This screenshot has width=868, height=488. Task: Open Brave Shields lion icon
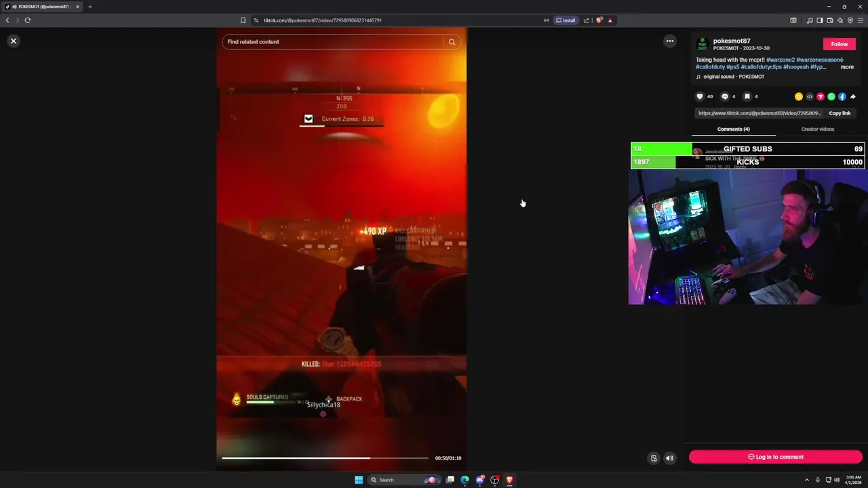(x=599, y=20)
